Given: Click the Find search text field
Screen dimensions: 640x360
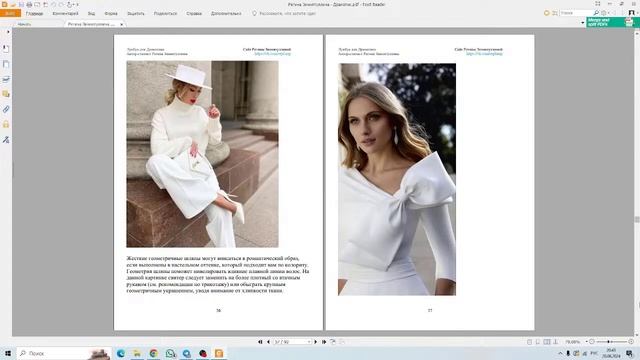Looking at the screenshot, I should click(576, 13).
